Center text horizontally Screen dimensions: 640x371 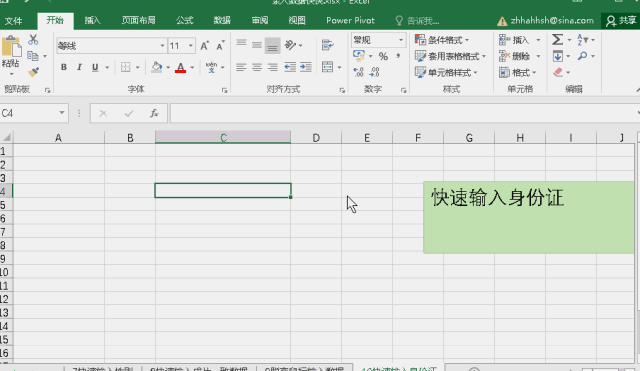point(257,67)
